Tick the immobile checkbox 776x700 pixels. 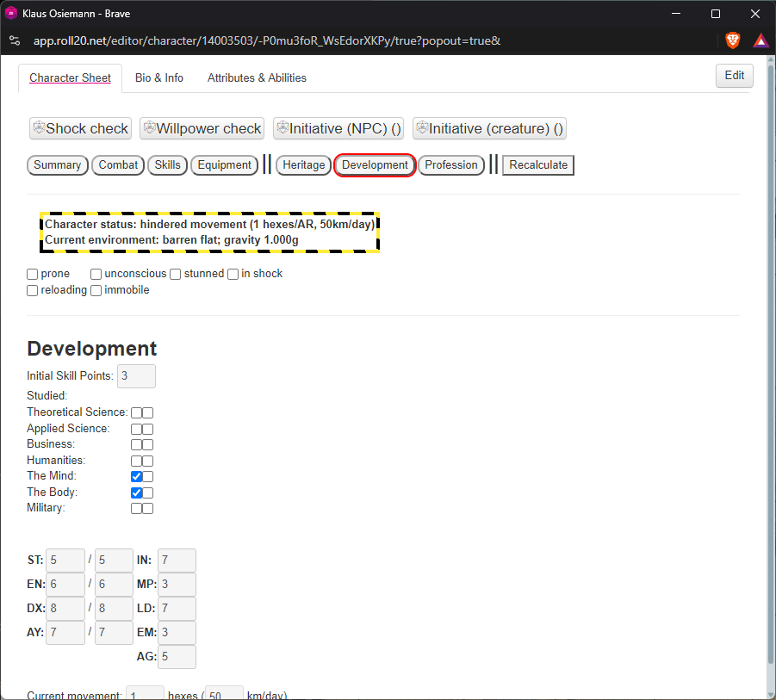coord(96,290)
